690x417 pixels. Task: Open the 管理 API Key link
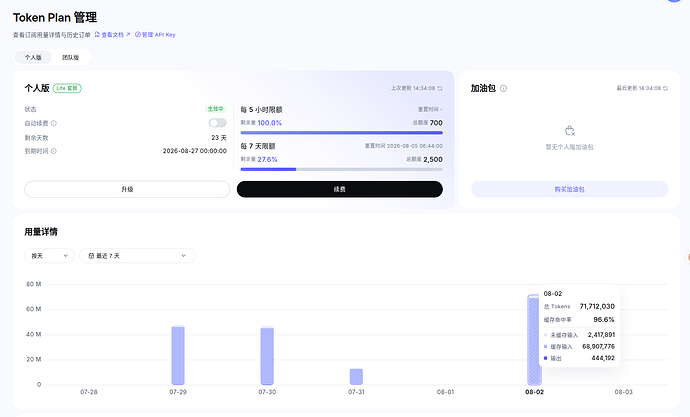click(155, 35)
